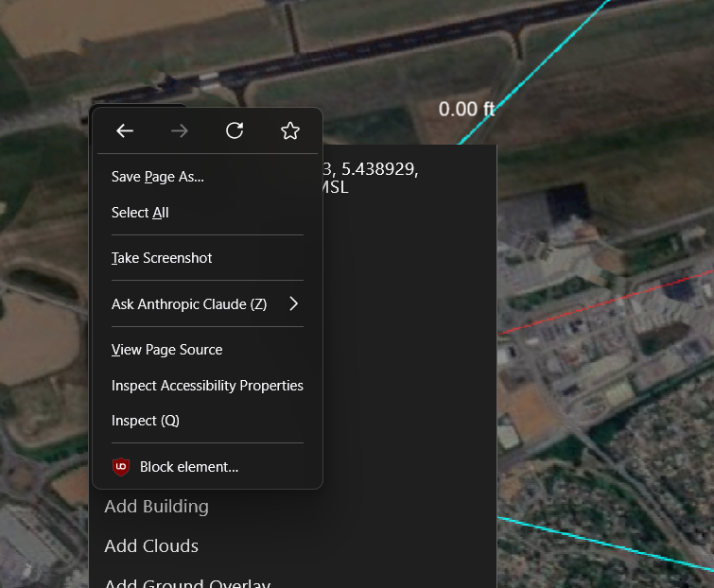Click Add Building in the dark panel
The image size is (714, 588).
click(x=156, y=507)
